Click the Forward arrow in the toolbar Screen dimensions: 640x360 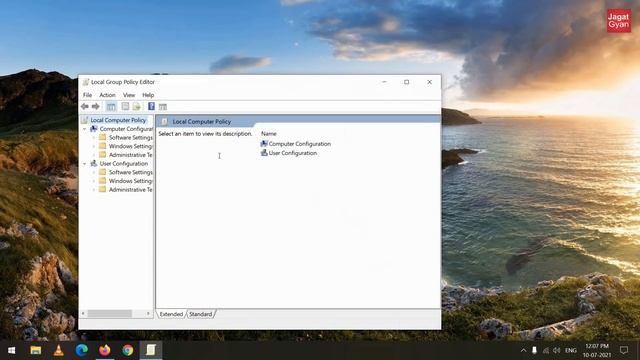[x=96, y=107]
